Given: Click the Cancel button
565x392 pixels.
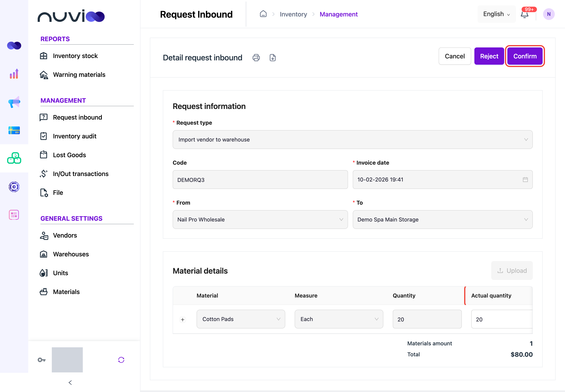Looking at the screenshot, I should 455,56.
